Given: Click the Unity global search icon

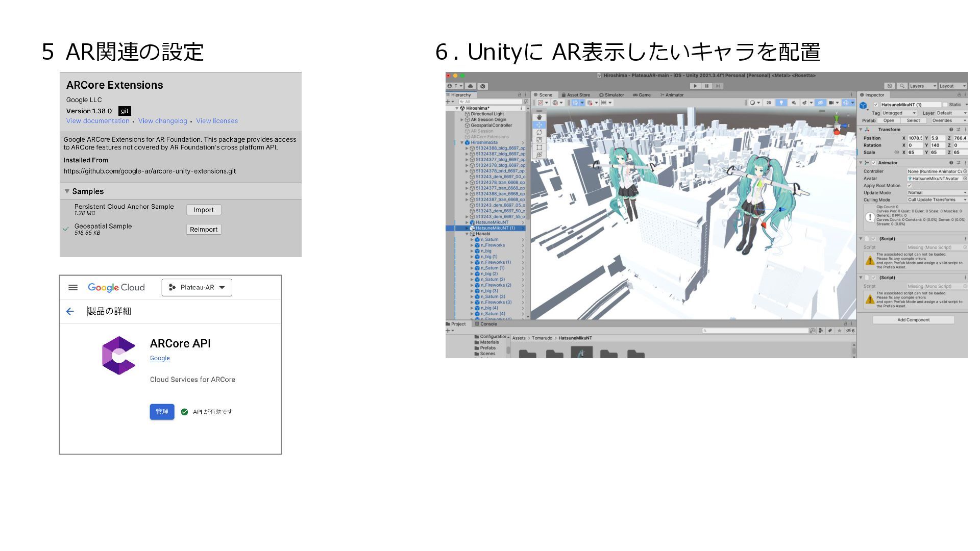Looking at the screenshot, I should pos(902,86).
